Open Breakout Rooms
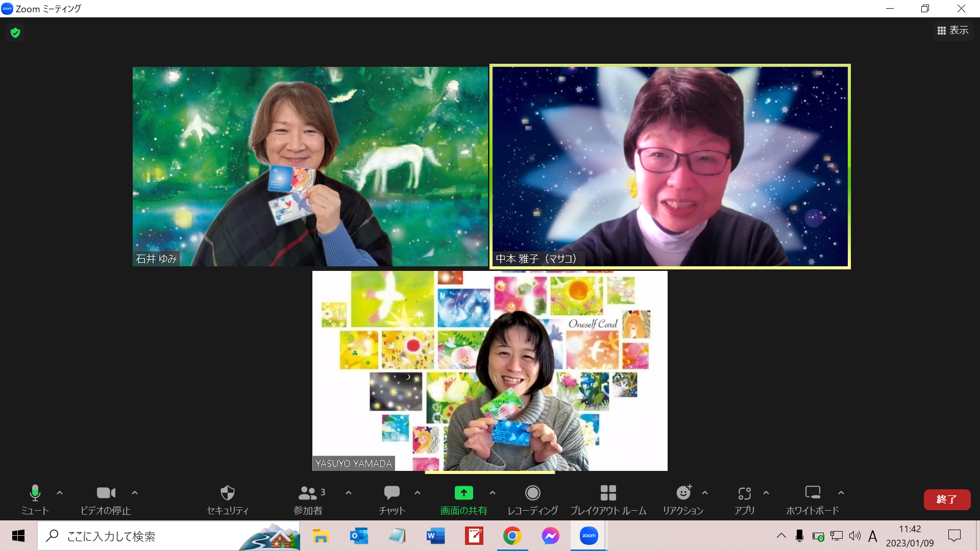This screenshot has width=980, height=551. [x=608, y=499]
